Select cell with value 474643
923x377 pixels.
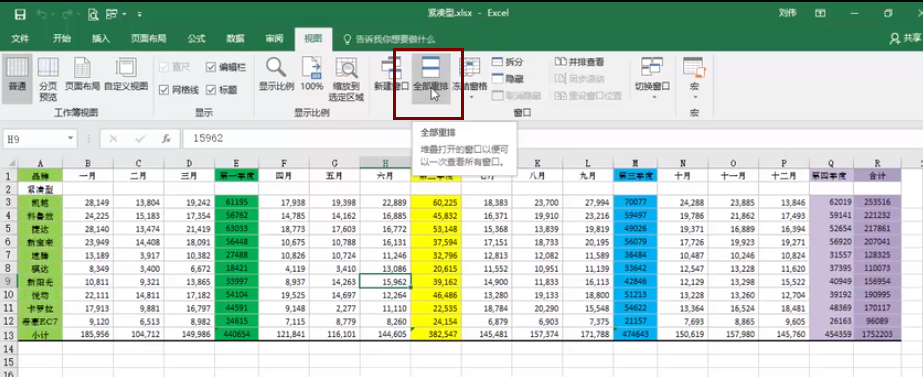[x=635, y=334]
